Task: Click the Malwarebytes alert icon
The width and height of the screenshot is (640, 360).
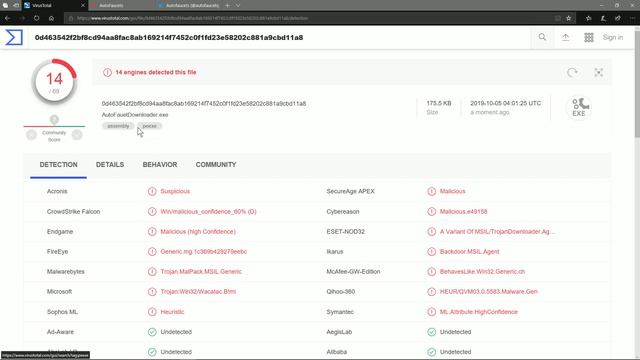Action: click(152, 271)
